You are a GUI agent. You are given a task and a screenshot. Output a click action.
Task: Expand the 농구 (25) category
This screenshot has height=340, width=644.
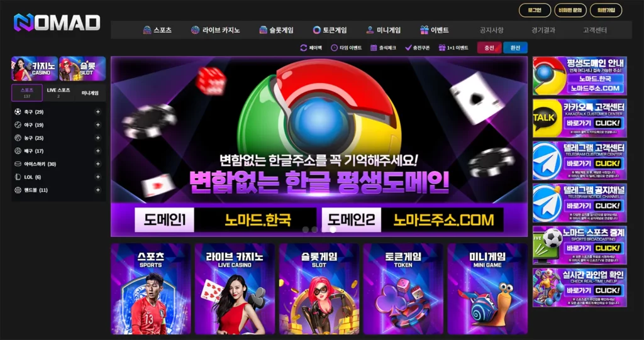click(97, 138)
